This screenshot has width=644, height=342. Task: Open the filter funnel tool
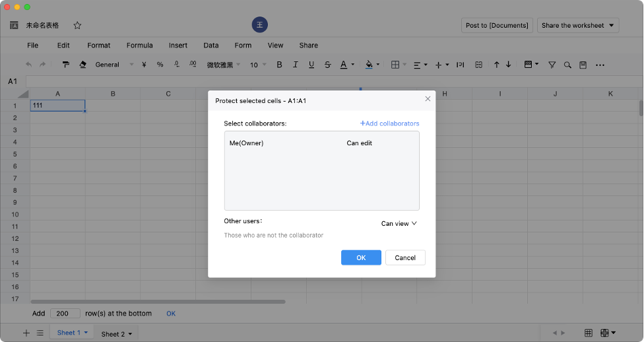tap(552, 65)
